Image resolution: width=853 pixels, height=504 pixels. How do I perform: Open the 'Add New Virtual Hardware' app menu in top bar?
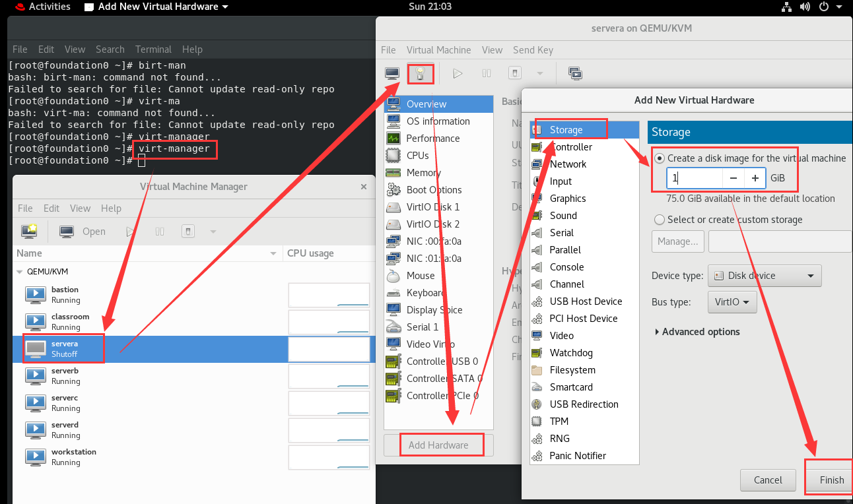(x=157, y=7)
